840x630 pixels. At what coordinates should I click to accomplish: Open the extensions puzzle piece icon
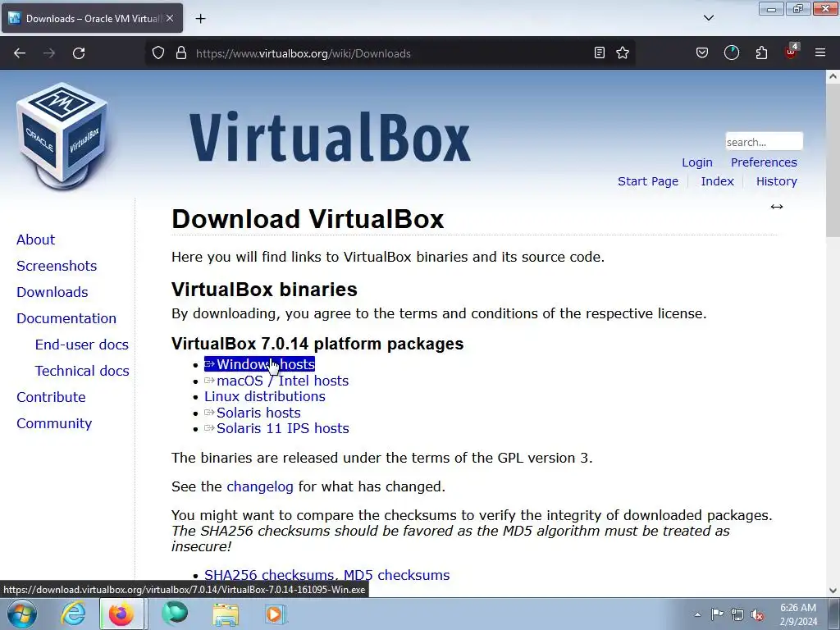pyautogui.click(x=761, y=52)
